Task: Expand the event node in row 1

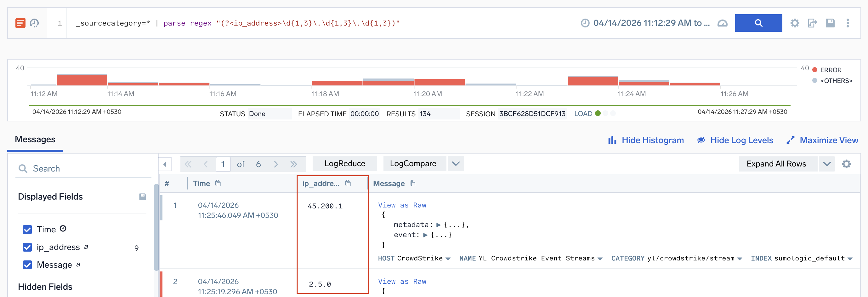Action: [425, 235]
